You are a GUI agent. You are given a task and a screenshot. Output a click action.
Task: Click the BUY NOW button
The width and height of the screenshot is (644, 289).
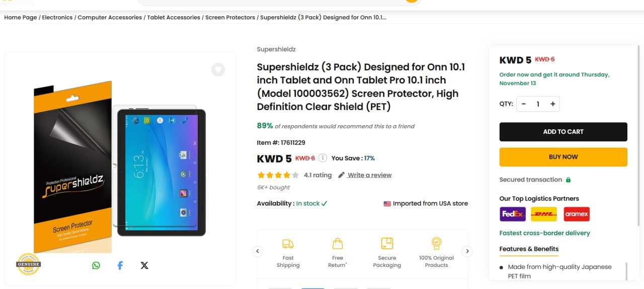click(563, 157)
